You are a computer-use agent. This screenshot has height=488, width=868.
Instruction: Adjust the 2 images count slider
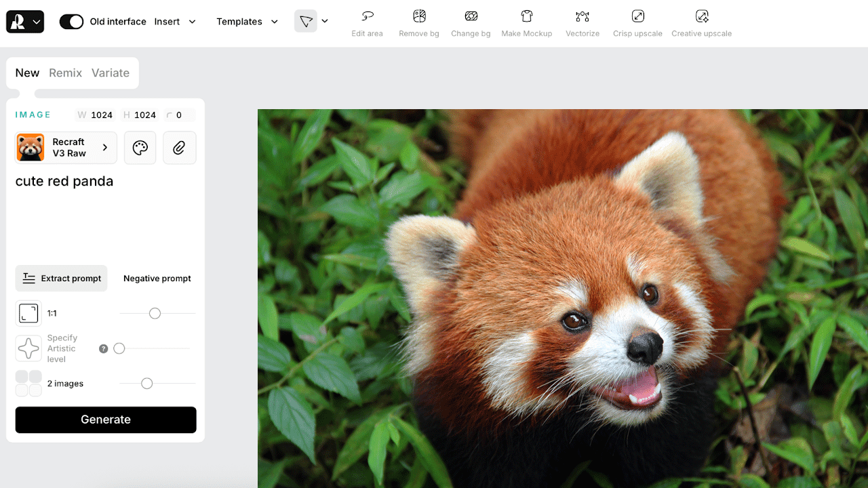click(146, 384)
